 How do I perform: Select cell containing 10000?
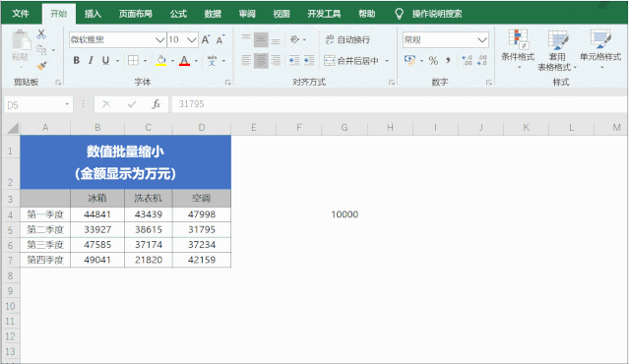pyautogui.click(x=345, y=214)
